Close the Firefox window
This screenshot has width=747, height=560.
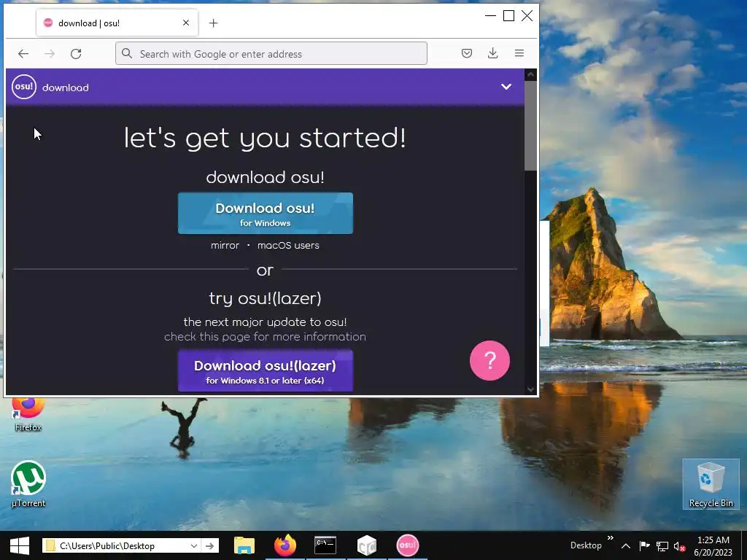(x=527, y=16)
